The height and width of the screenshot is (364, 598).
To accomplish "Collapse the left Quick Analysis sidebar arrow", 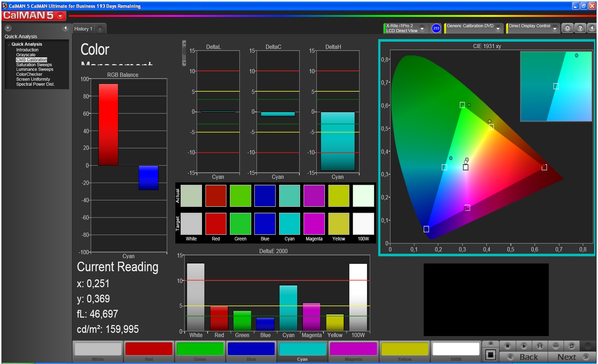I will tap(66, 28).
